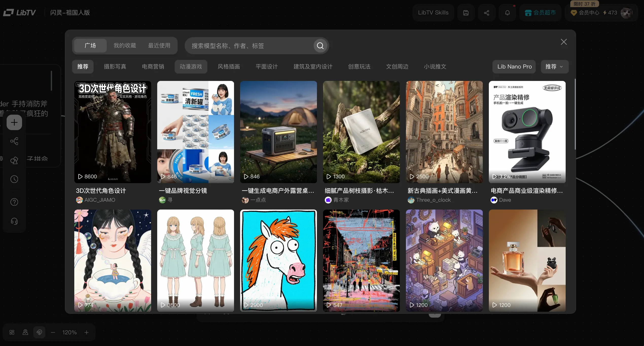
Task: Click the lightning credits 473 indicator
Action: [610, 13]
